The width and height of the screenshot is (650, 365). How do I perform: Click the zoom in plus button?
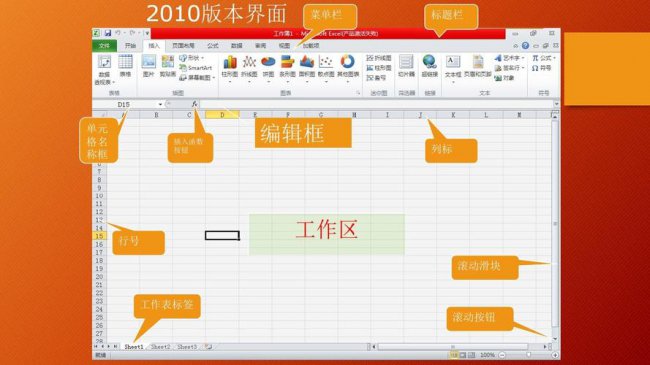coord(555,355)
